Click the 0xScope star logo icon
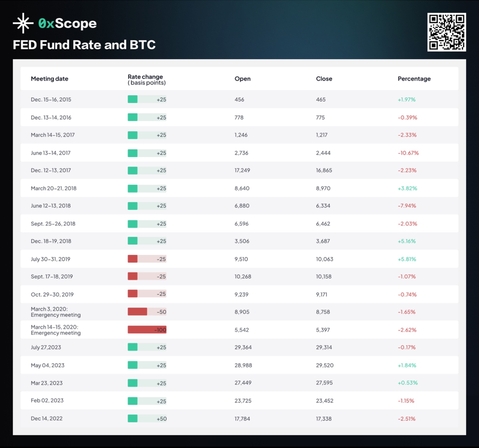Screen dimensions: 479x448 tap(23, 23)
